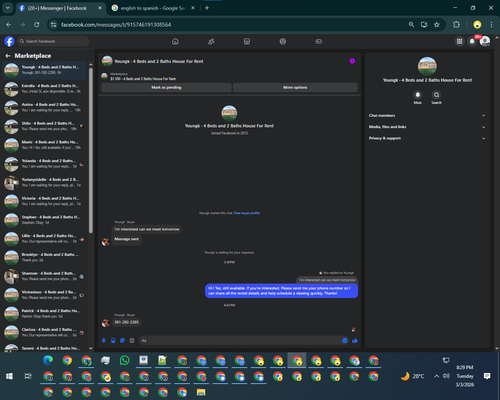Open the volume speaker icon in system tray

point(446,376)
